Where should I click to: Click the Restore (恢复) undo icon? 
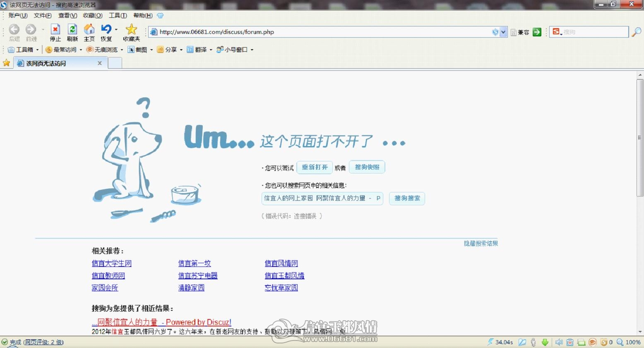coord(106,29)
